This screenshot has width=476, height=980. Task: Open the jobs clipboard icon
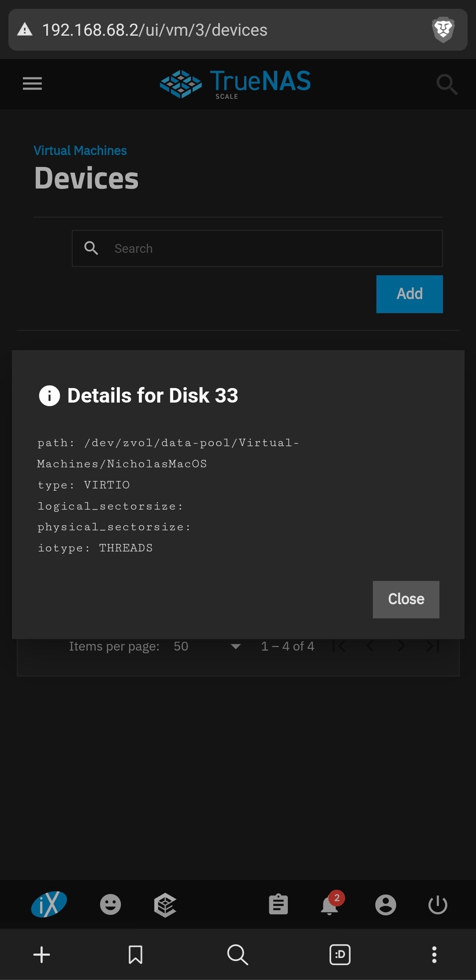[278, 905]
